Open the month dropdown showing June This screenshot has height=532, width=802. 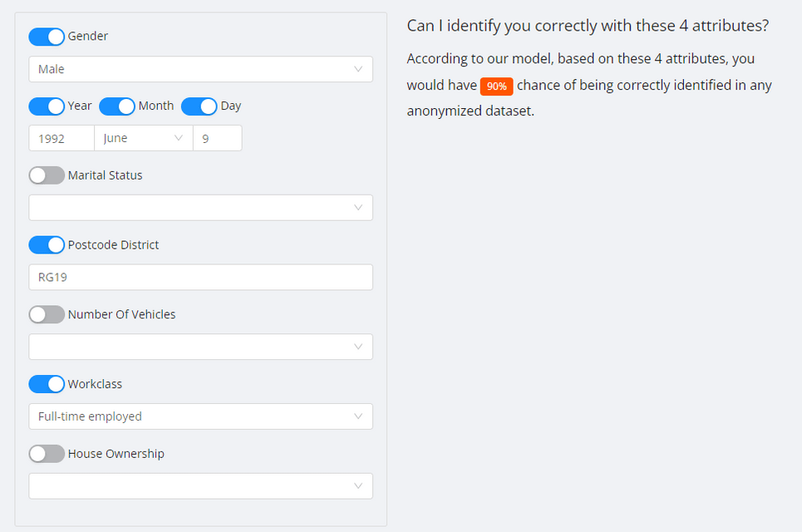144,138
